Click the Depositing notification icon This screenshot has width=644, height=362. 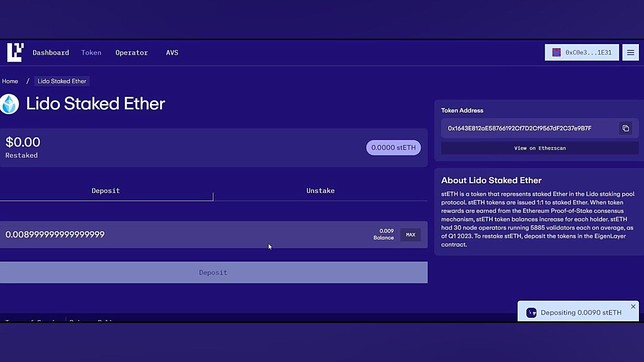point(531,313)
